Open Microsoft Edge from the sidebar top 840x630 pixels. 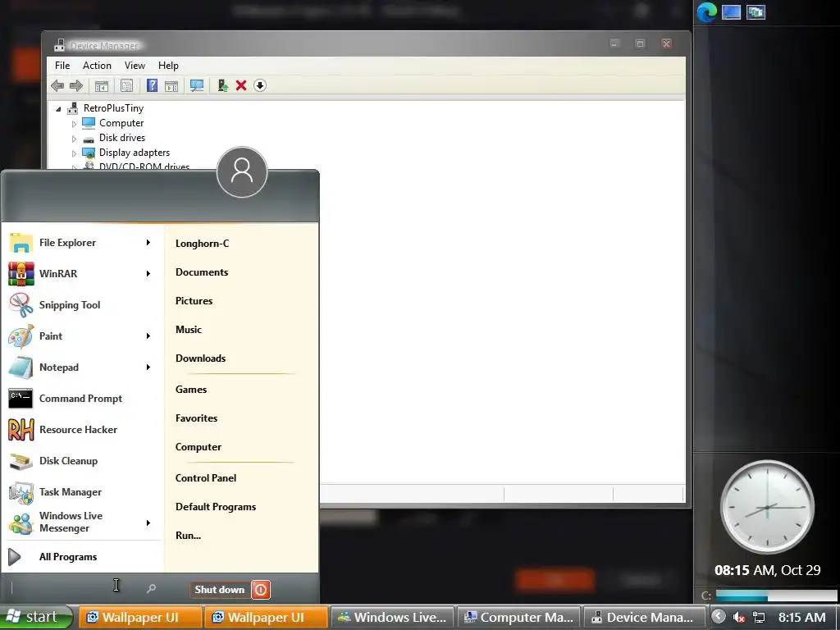(706, 11)
